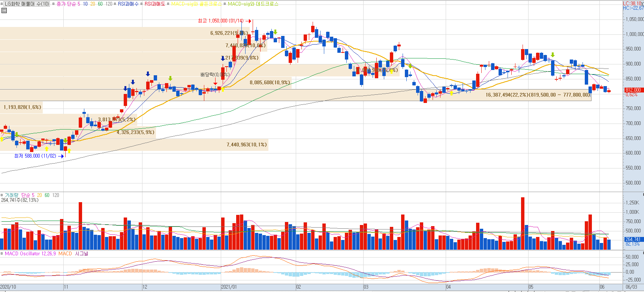644x292 pixels.
Task: Click the HC:-22.67 readout
Action: (x=634, y=7)
